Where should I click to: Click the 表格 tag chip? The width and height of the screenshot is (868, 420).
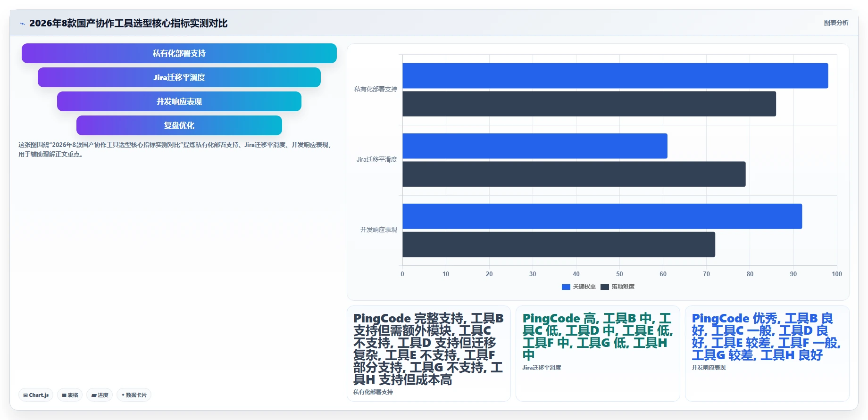pyautogui.click(x=70, y=395)
